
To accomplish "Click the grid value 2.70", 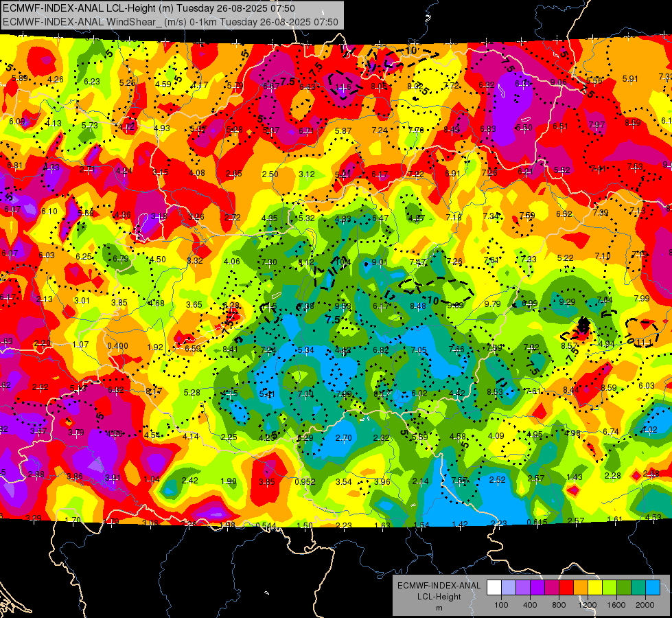I will (343, 438).
